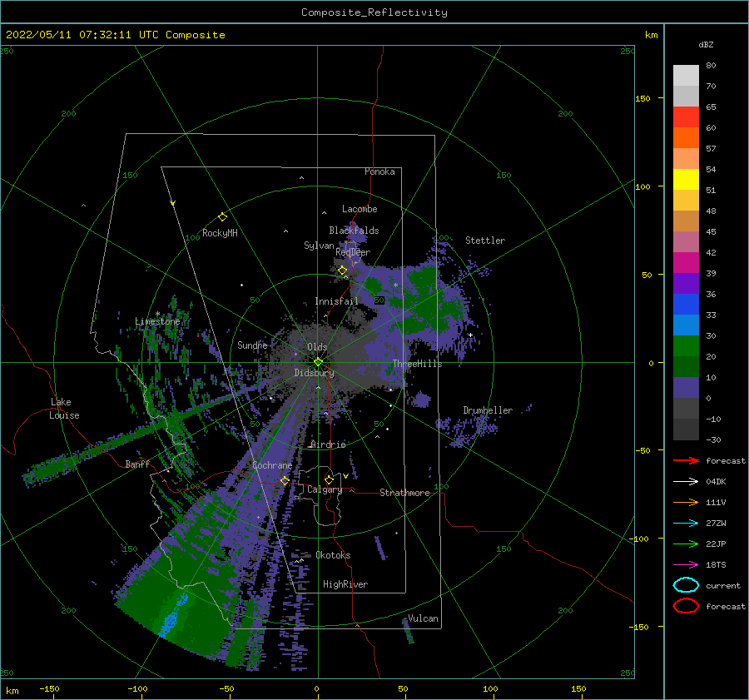
Task: Click the blue heavy echo southwest of Calgary
Action: click(173, 615)
